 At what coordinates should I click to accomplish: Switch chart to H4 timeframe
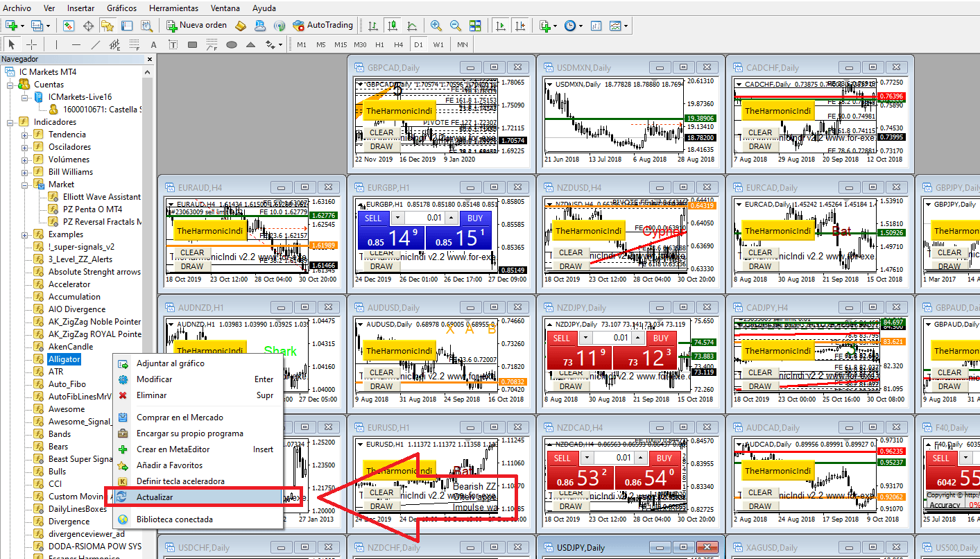click(398, 45)
